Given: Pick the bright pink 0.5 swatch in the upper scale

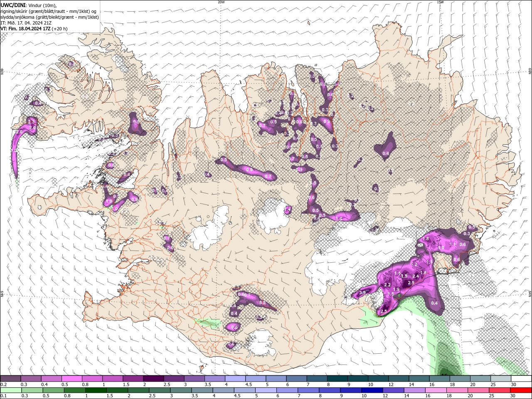Looking at the screenshot, I should [x=71, y=379].
